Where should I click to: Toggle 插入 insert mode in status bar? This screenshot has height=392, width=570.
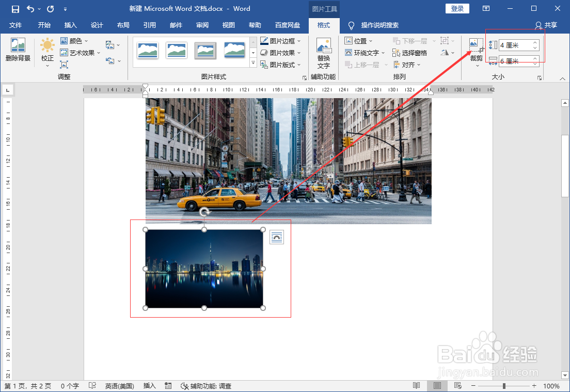(x=149, y=386)
